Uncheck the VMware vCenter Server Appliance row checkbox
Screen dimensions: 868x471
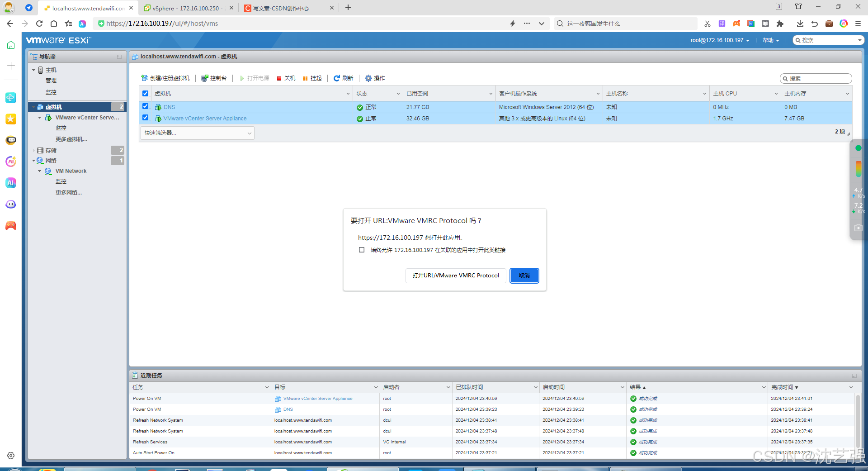click(146, 118)
